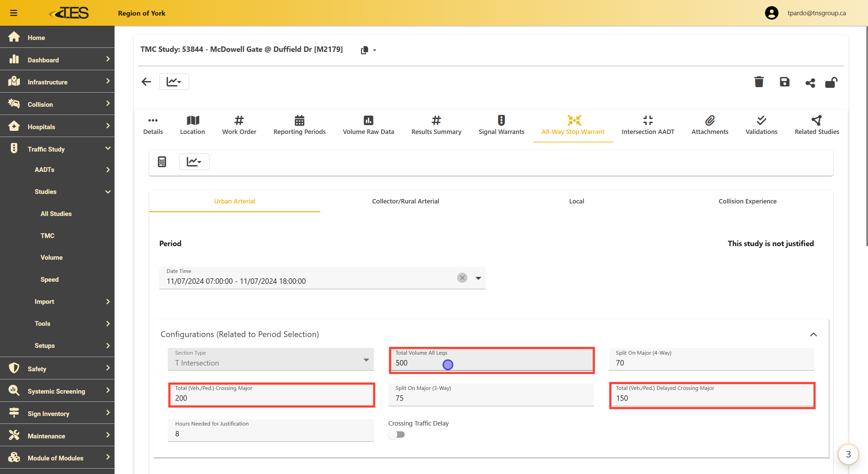Toggle Crossing Traffic Delay switch

coord(397,434)
